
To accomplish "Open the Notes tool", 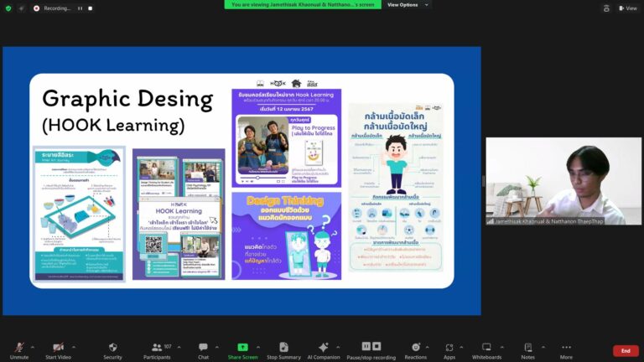I will coord(528,351).
